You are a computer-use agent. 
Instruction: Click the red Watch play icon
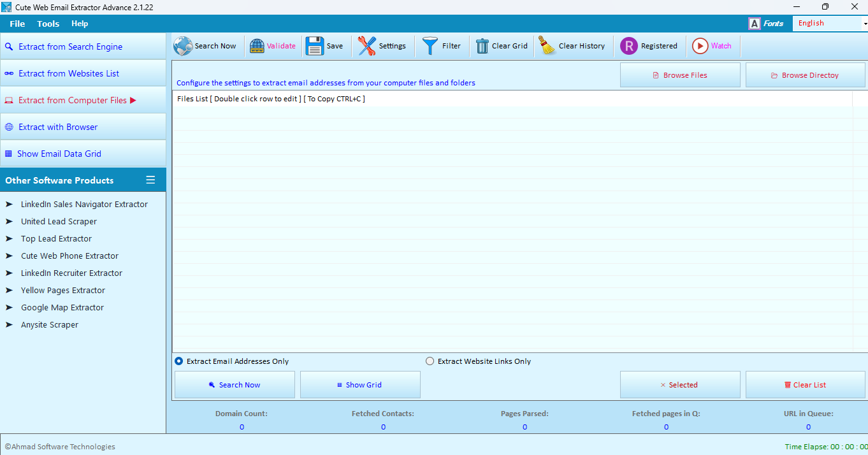[x=700, y=46]
